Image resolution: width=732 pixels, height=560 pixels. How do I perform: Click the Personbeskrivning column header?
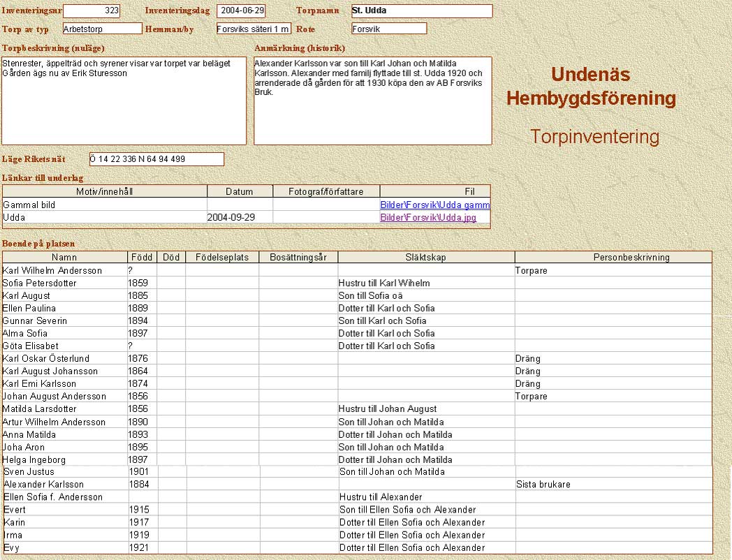click(x=613, y=258)
